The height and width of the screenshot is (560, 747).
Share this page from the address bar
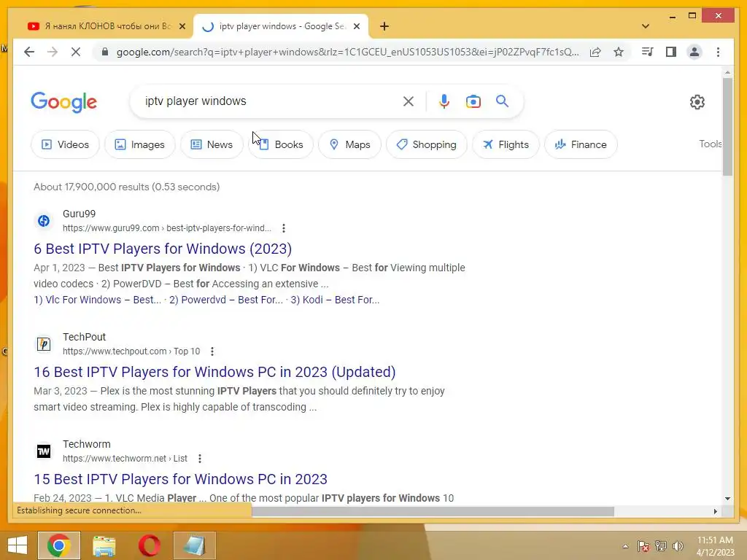595,52
